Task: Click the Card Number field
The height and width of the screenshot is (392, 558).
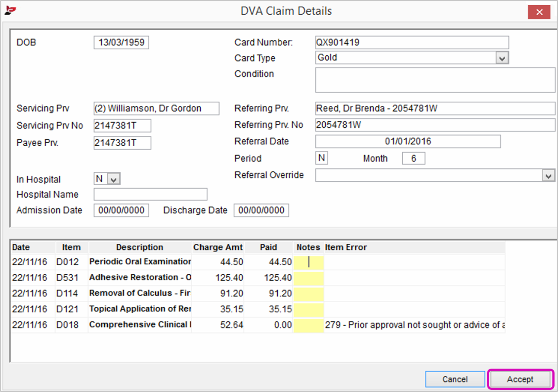Action: (x=412, y=42)
